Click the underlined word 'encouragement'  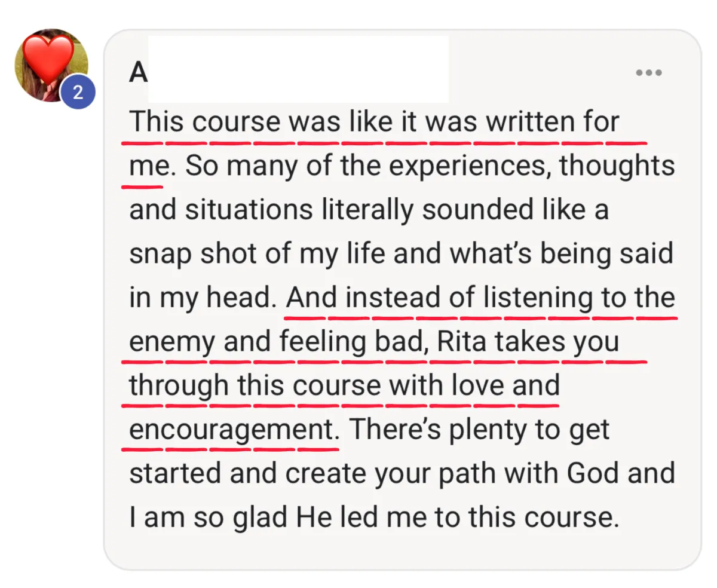point(230,430)
